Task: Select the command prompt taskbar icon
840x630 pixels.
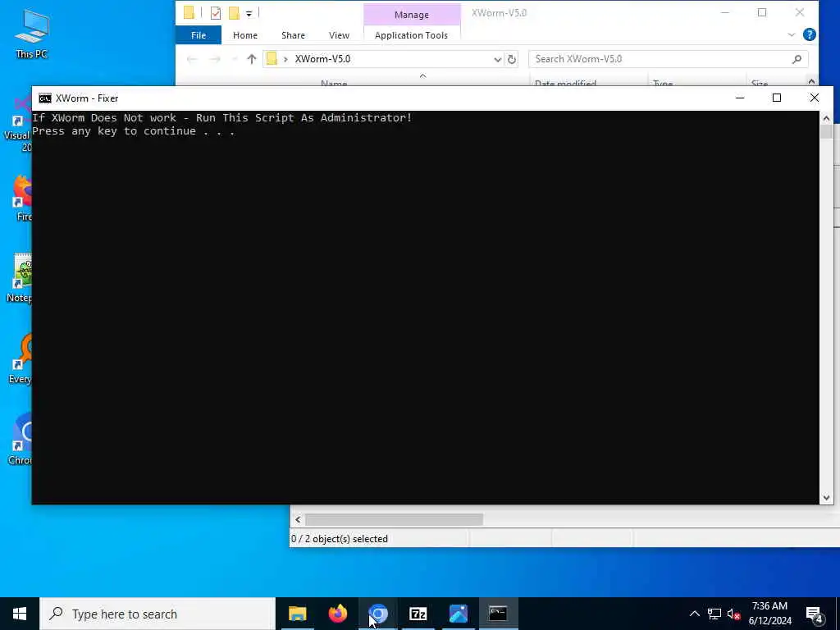Action: pyautogui.click(x=498, y=614)
